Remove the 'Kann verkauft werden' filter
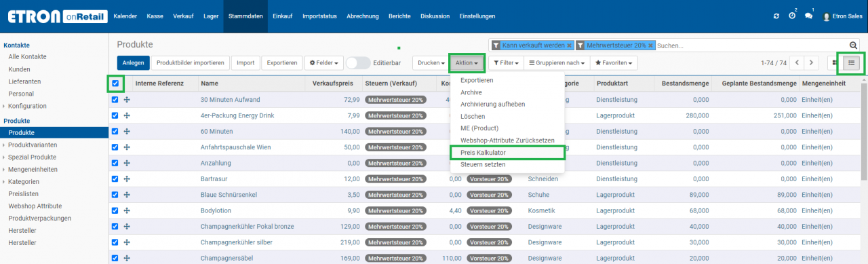The image size is (868, 264). (570, 45)
